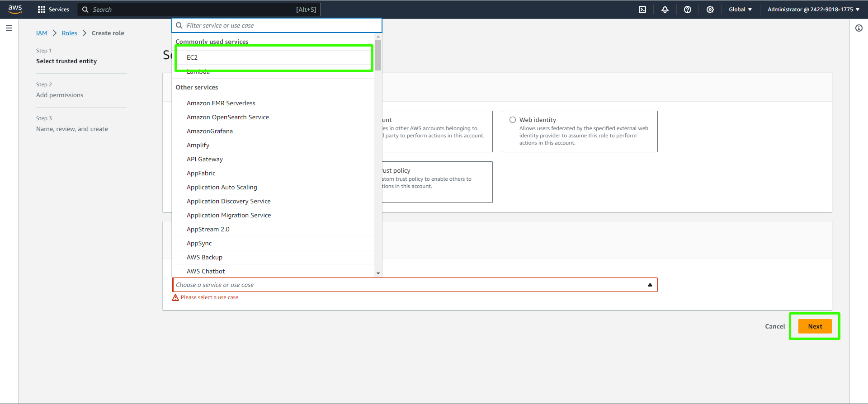Image resolution: width=868 pixels, height=404 pixels.
Task: Click the top search magnifier icon
Action: 85,9
